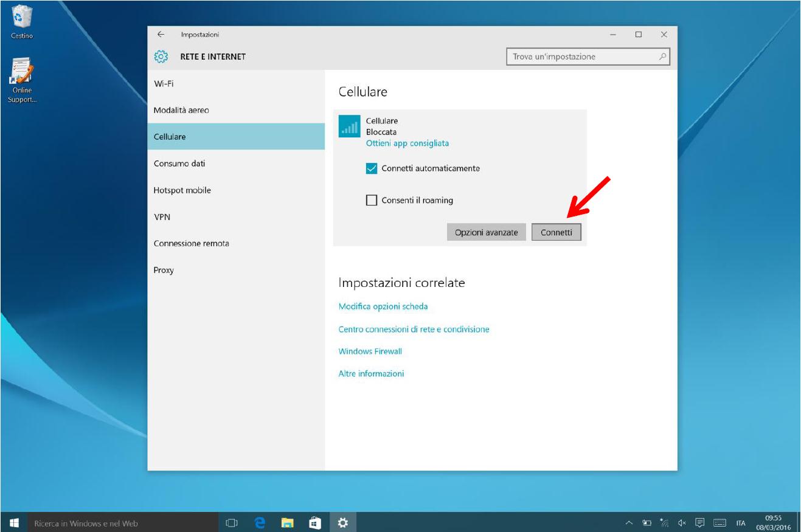Open the network icon in the system tray
801x532 pixels.
(x=664, y=523)
